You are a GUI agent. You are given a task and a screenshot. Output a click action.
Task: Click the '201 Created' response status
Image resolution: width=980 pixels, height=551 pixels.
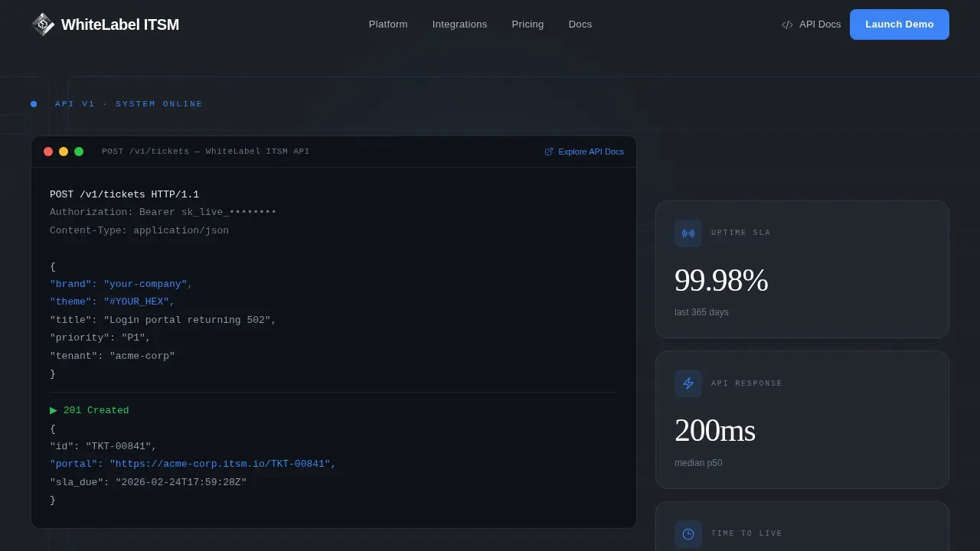(x=96, y=411)
